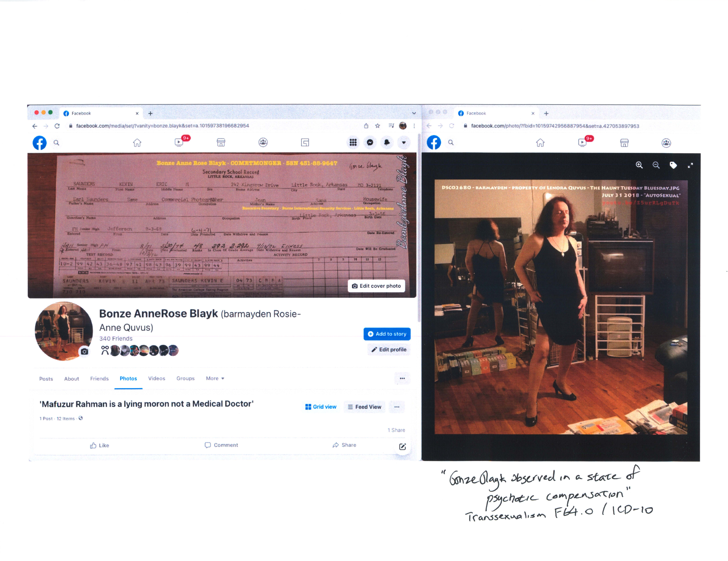
Task: Switch the album to Feed View
Action: 364,407
